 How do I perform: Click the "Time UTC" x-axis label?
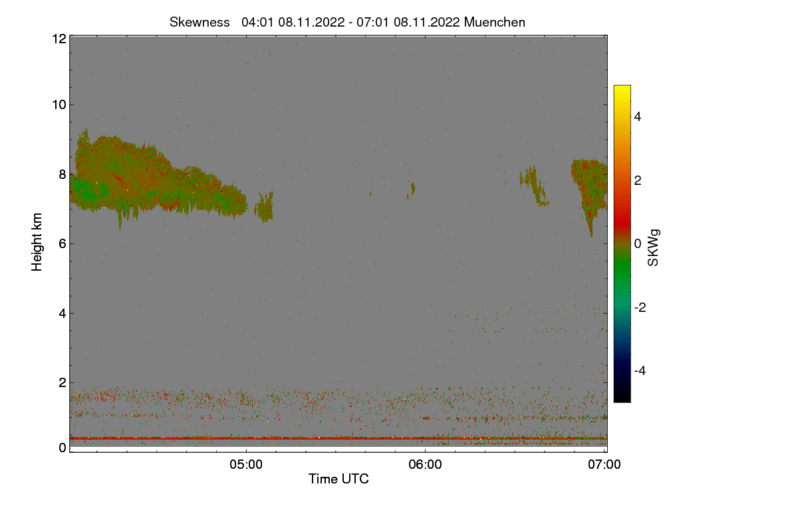[x=338, y=479]
